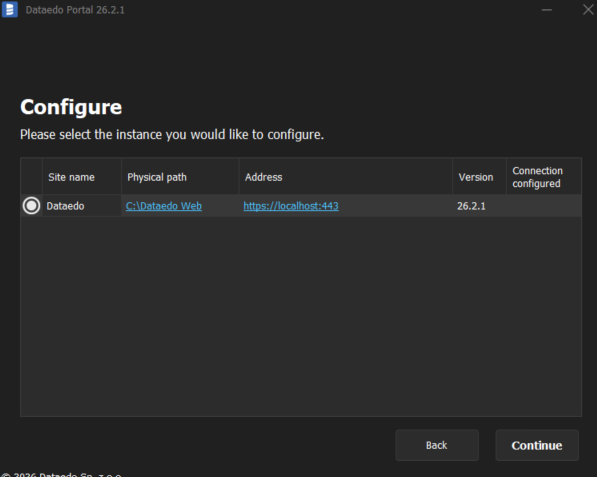Select the Dataedo instance radio button
The image size is (597, 477).
click(x=31, y=206)
